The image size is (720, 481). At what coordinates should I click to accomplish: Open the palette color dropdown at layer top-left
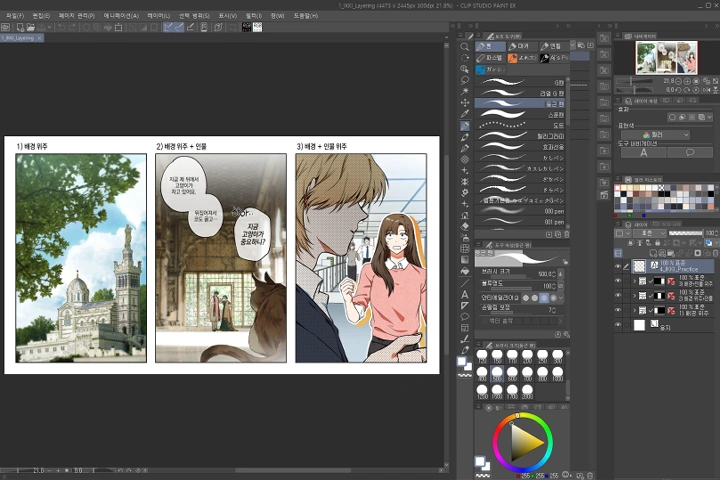(x=622, y=233)
